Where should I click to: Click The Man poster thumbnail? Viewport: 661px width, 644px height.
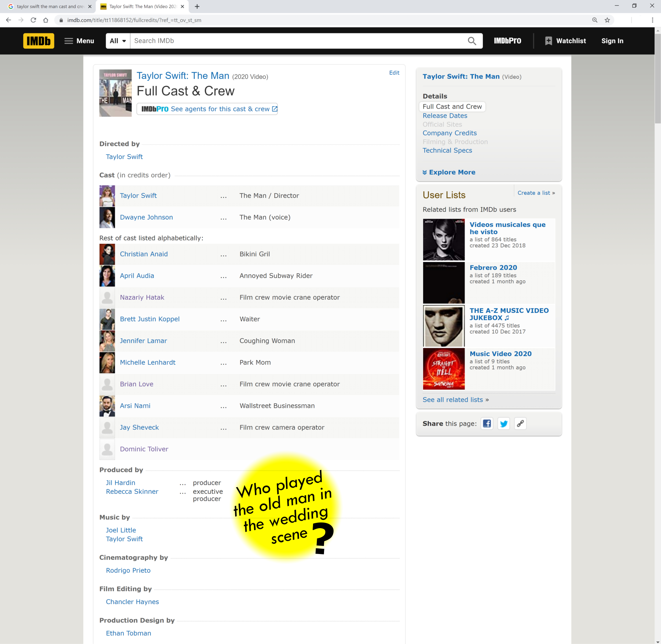115,93
